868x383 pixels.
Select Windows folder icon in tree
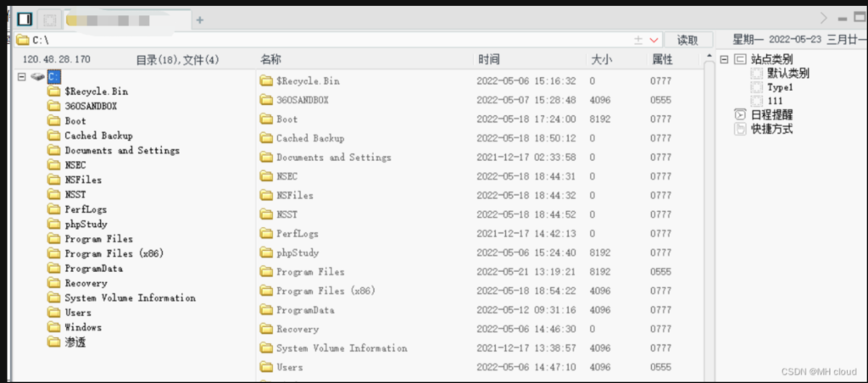pos(53,327)
